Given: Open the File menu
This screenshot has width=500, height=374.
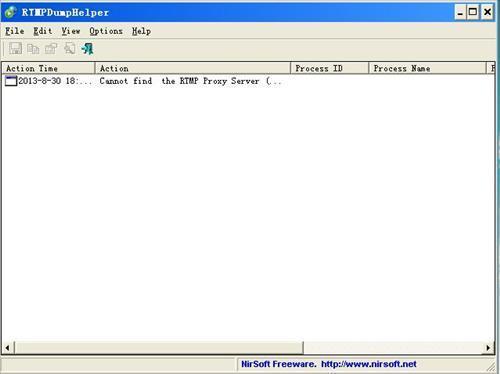Looking at the screenshot, I should tap(15, 31).
